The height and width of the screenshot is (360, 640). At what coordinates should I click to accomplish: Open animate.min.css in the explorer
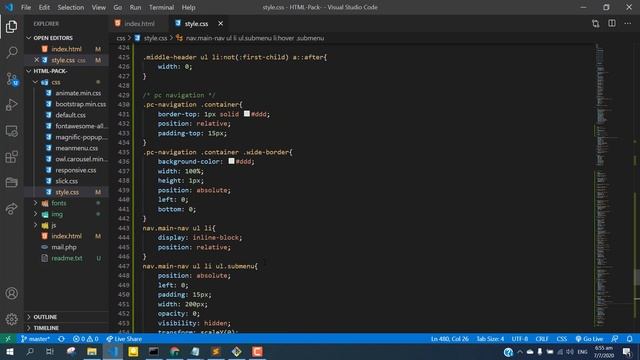(78, 93)
